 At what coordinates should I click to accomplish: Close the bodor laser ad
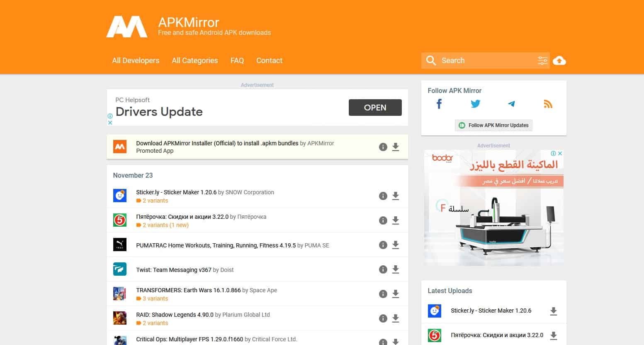coord(560,153)
